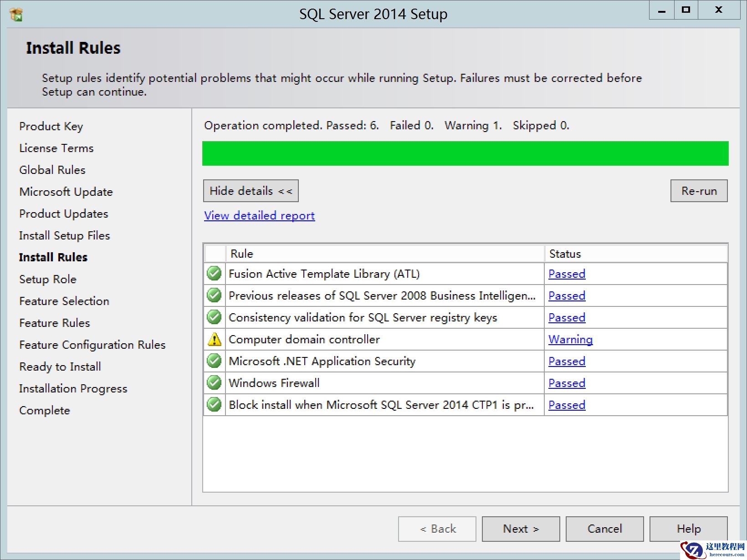Click the Rule column header
The height and width of the screenshot is (560, 747).
tap(241, 254)
